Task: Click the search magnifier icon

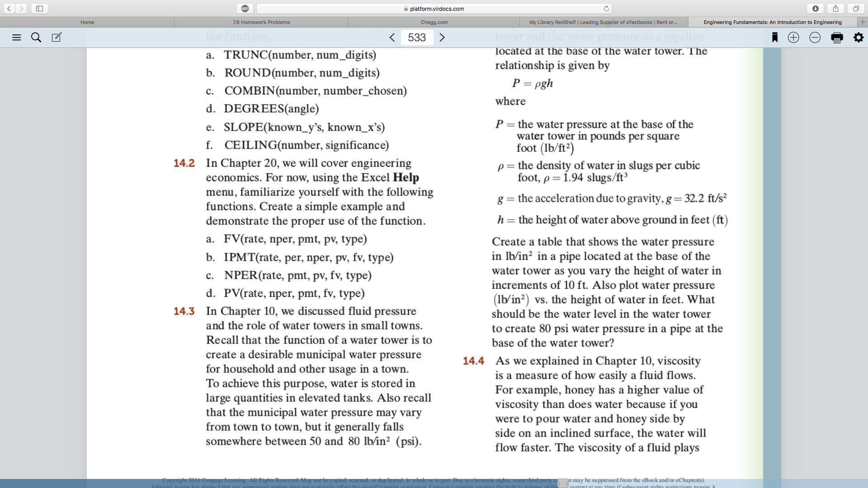Action: point(36,38)
